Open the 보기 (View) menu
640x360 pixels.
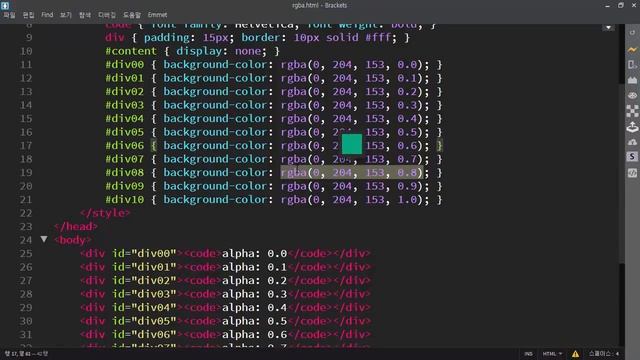pos(66,15)
